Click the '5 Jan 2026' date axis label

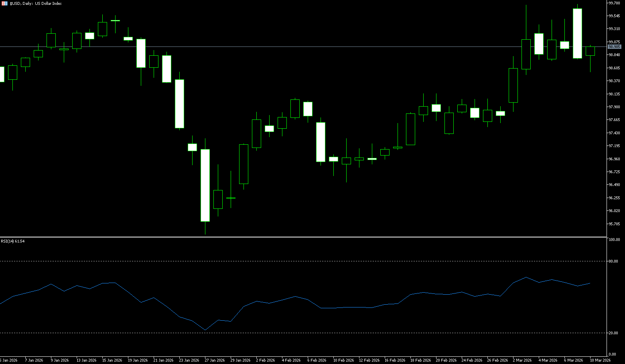click(8, 360)
